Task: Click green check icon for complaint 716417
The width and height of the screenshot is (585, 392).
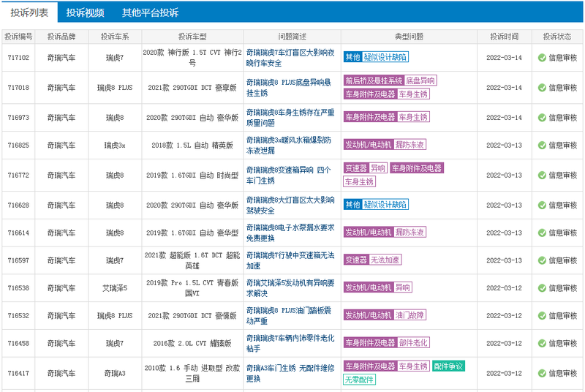Action: (x=542, y=373)
